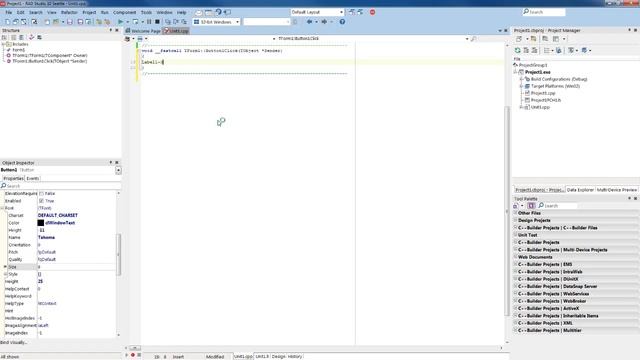Open the C++Builder Projects | EMS category
This screenshot has height=360, width=640.
click(x=576, y=264)
